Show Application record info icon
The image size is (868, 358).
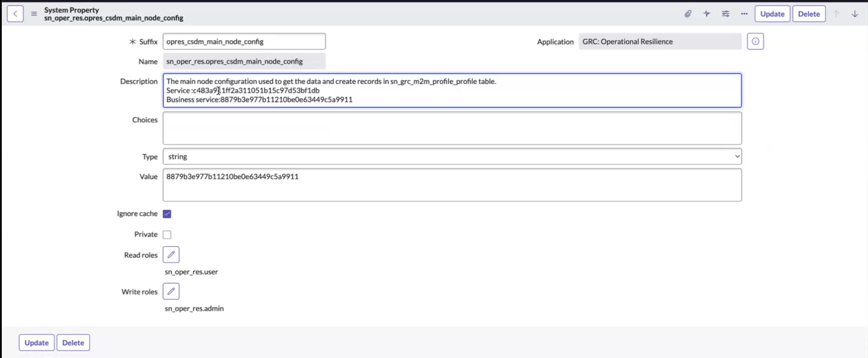(755, 41)
